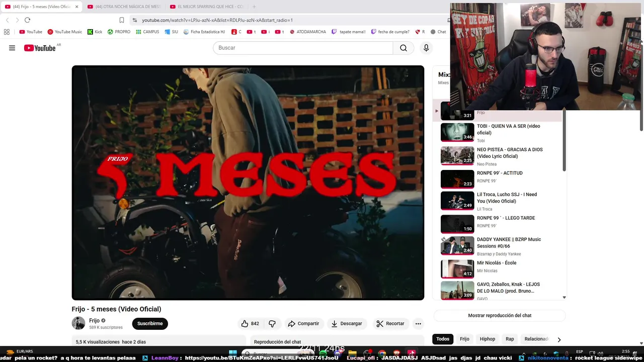Screen dimensions: 644x362
Task: Open the EUR/ARS taskbar widget
Action: point(20,351)
